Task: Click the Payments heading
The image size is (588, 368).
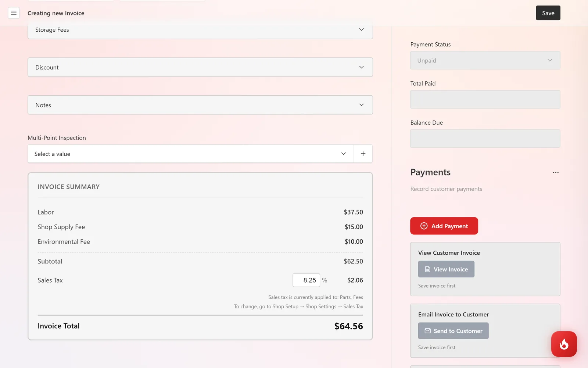Action: point(430,172)
